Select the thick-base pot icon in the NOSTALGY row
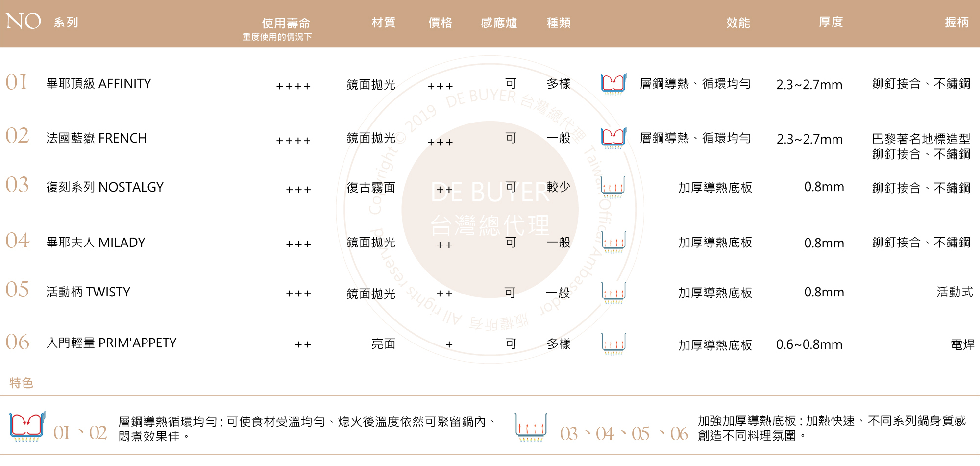980x466 pixels. 613,187
